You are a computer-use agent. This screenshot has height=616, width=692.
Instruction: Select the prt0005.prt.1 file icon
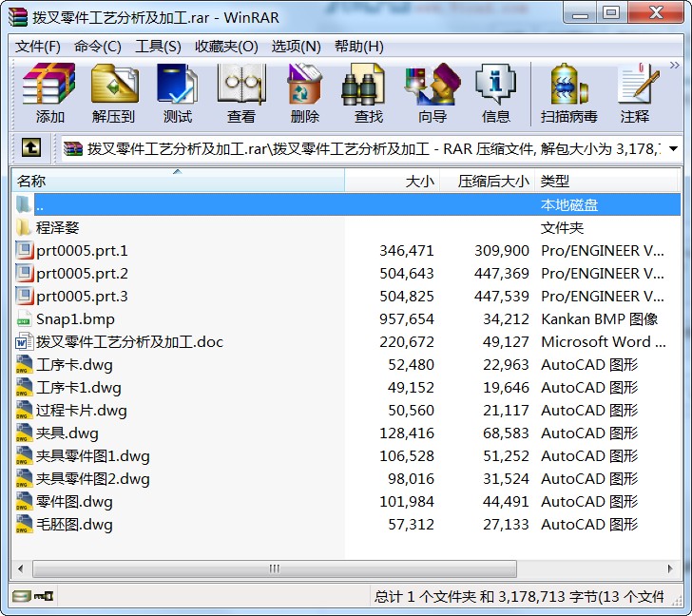pyautogui.click(x=24, y=251)
